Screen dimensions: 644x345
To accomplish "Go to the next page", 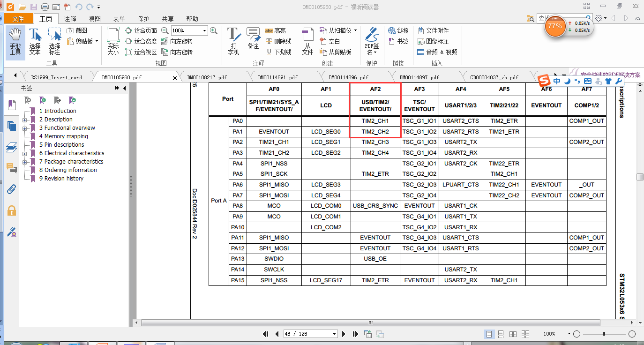I will 344,334.
